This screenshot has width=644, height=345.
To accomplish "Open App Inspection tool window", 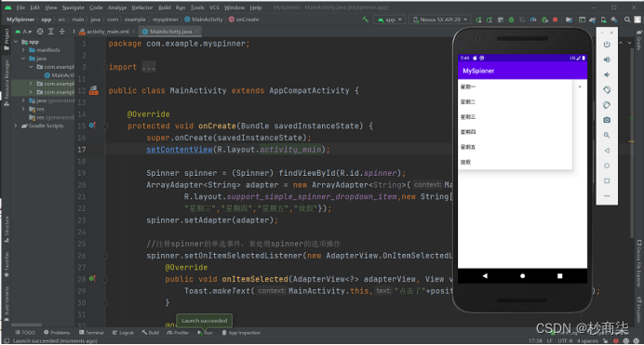I will 241,333.
